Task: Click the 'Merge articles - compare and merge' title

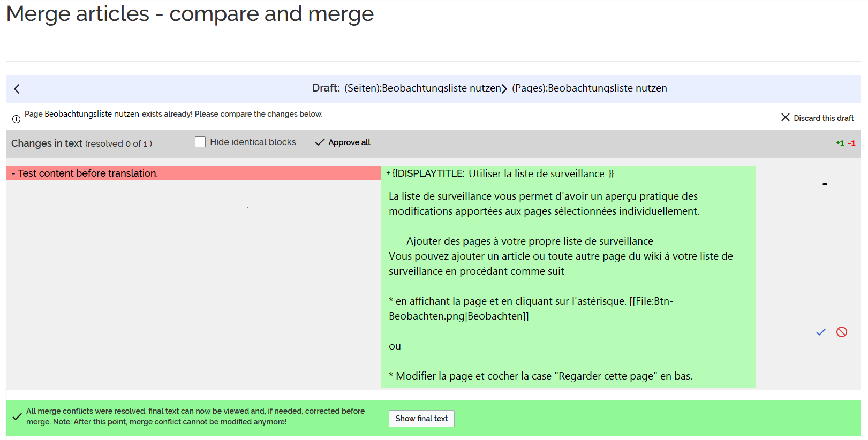Action: 190,14
